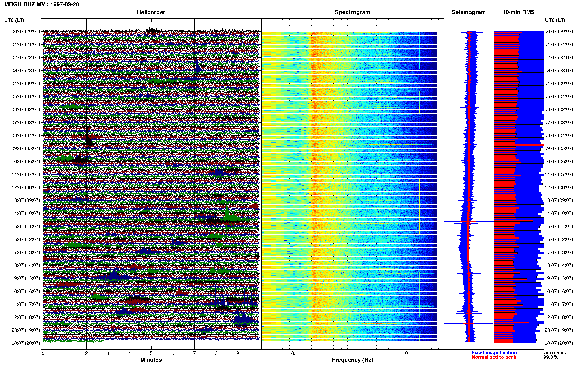This screenshot has width=588, height=368.
Task: Click the left time label 09:07 (05:07)
Action: pyautogui.click(x=26, y=148)
